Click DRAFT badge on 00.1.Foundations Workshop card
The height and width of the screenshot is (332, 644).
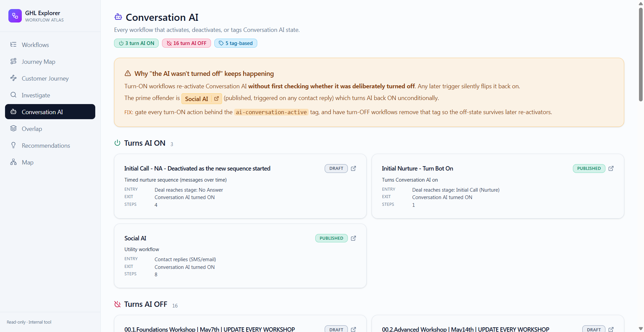(x=336, y=329)
